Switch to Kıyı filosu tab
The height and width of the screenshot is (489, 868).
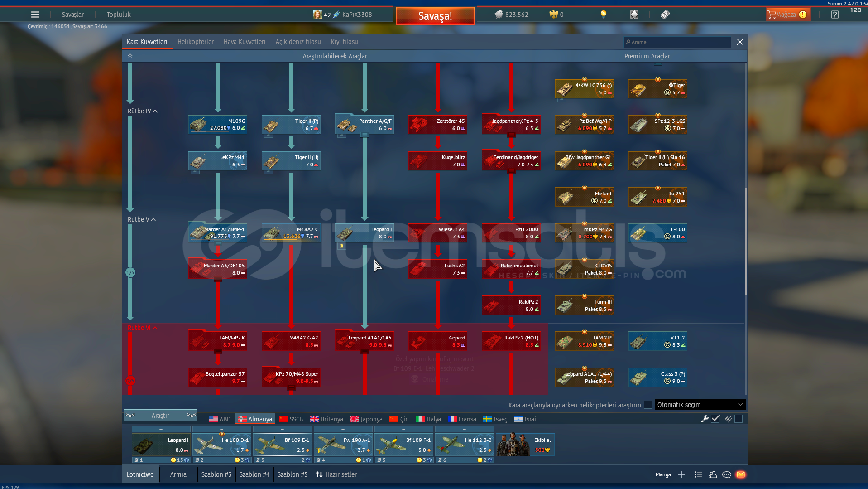tap(344, 42)
